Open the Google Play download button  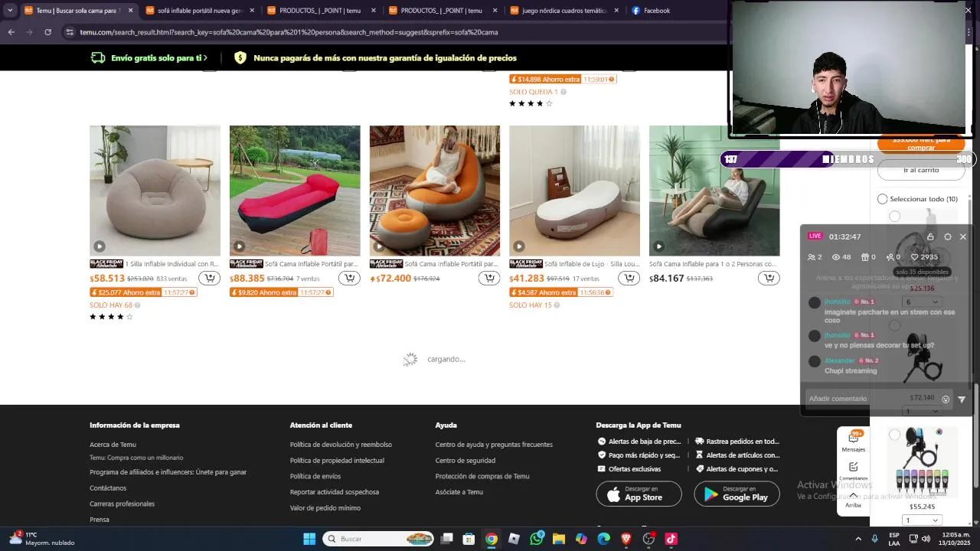coord(737,494)
